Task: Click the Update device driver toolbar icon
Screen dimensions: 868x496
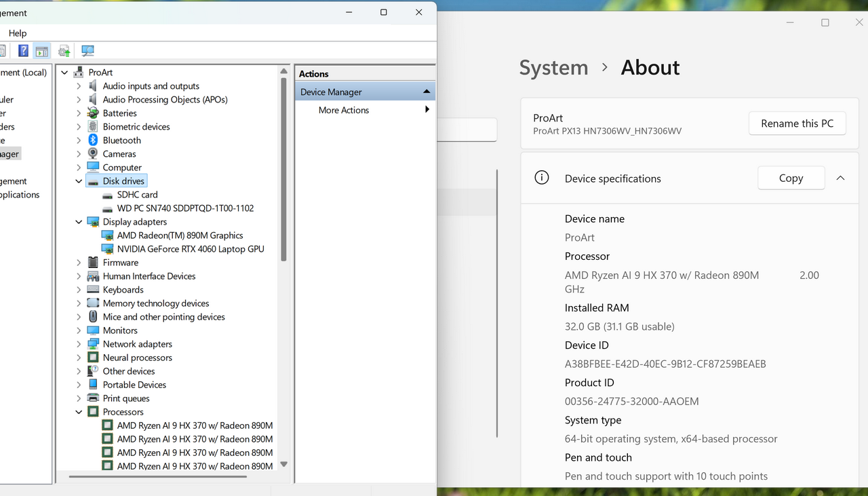Action: [x=64, y=51]
